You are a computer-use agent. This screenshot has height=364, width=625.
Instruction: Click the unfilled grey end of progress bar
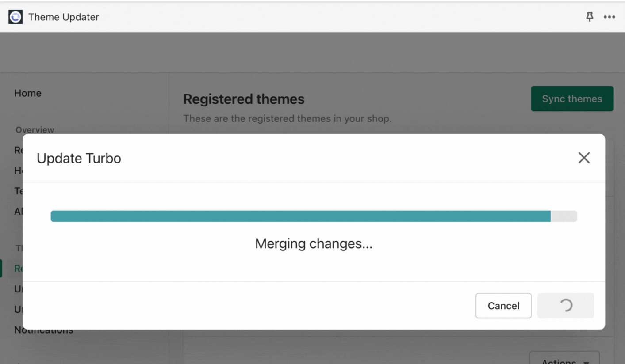tap(564, 216)
